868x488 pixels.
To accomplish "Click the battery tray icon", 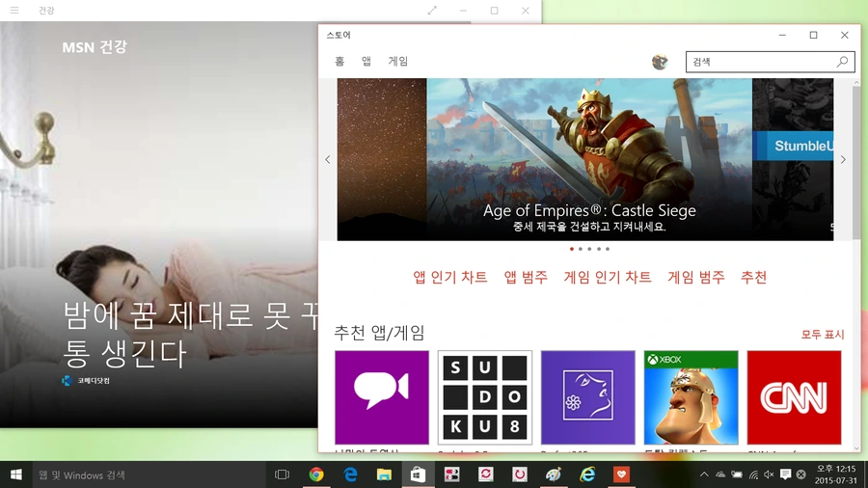I will click(x=737, y=474).
